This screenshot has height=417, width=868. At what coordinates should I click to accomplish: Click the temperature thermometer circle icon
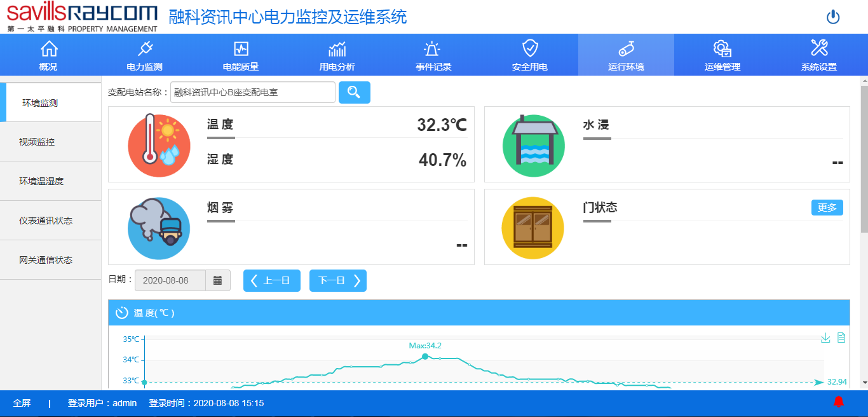pyautogui.click(x=159, y=145)
